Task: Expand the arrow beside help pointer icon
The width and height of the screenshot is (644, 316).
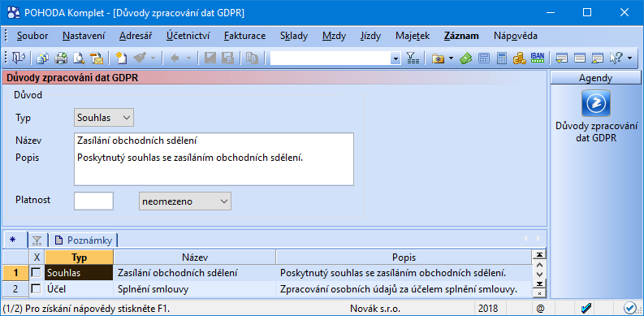Action: 630,58
